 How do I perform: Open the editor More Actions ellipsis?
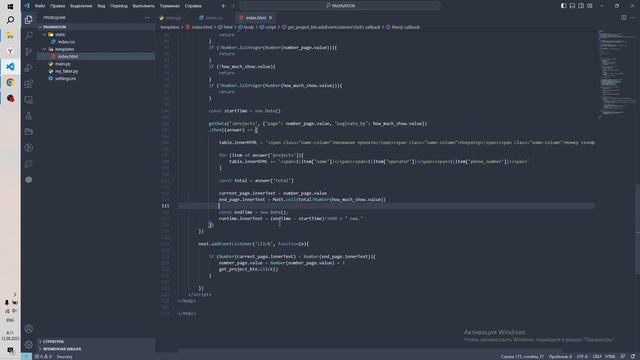click(x=633, y=18)
